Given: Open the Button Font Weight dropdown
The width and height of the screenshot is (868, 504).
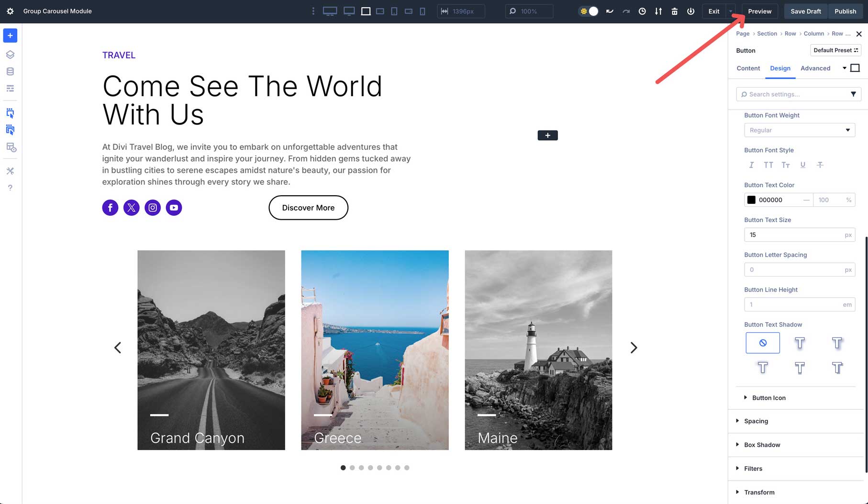Looking at the screenshot, I should [799, 130].
